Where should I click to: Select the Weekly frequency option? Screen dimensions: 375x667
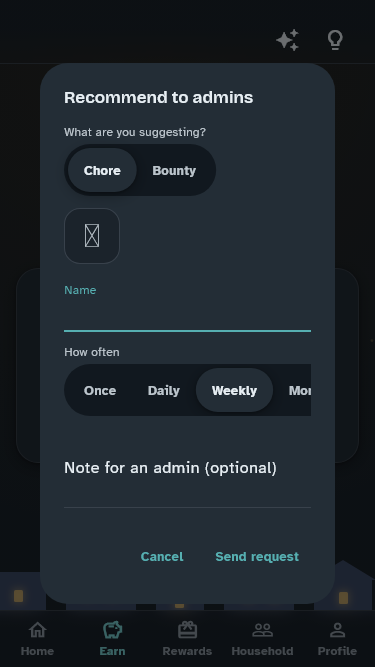[x=234, y=390]
